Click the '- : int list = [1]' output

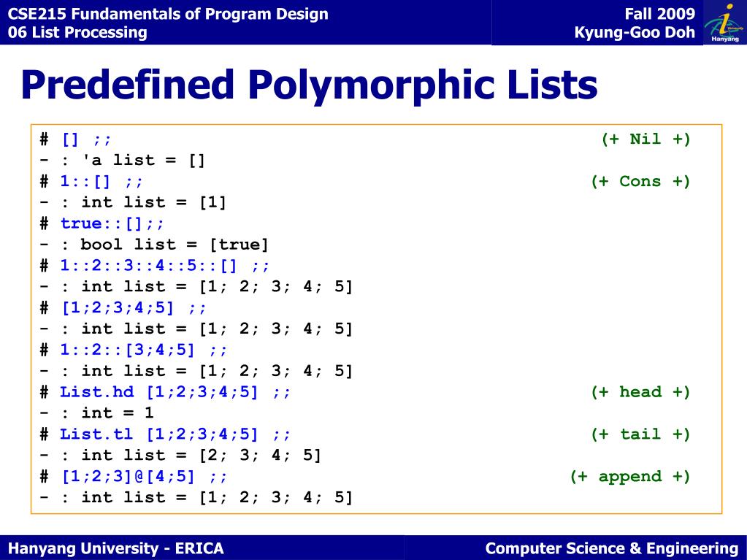133,202
